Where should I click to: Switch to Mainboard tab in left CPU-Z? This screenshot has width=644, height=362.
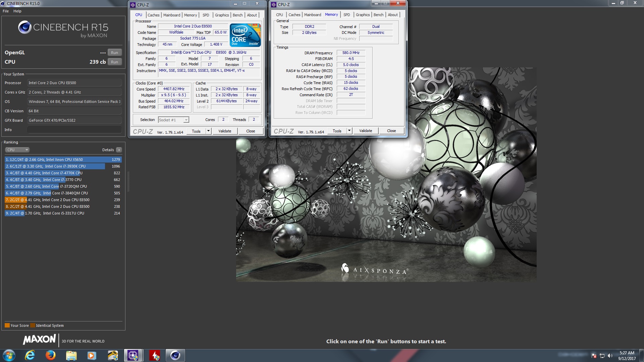172,15
